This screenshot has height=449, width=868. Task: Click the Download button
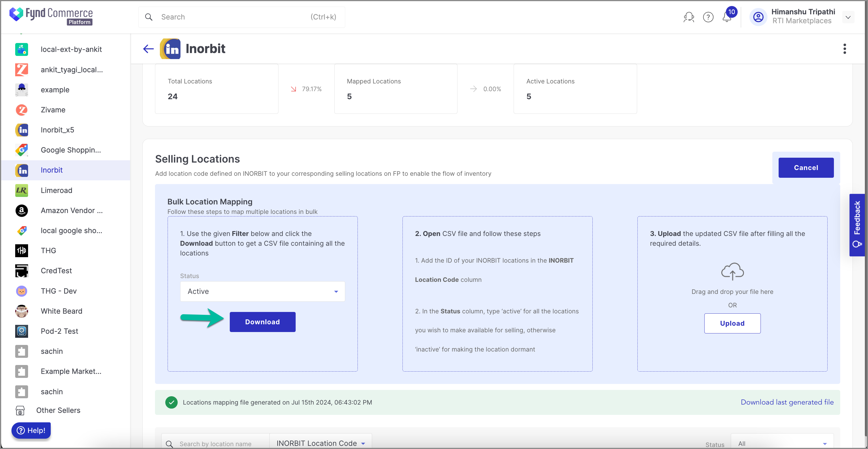[x=262, y=322]
